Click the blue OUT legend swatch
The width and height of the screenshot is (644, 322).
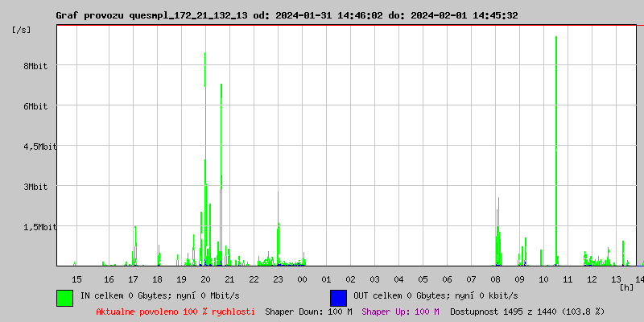338,297
